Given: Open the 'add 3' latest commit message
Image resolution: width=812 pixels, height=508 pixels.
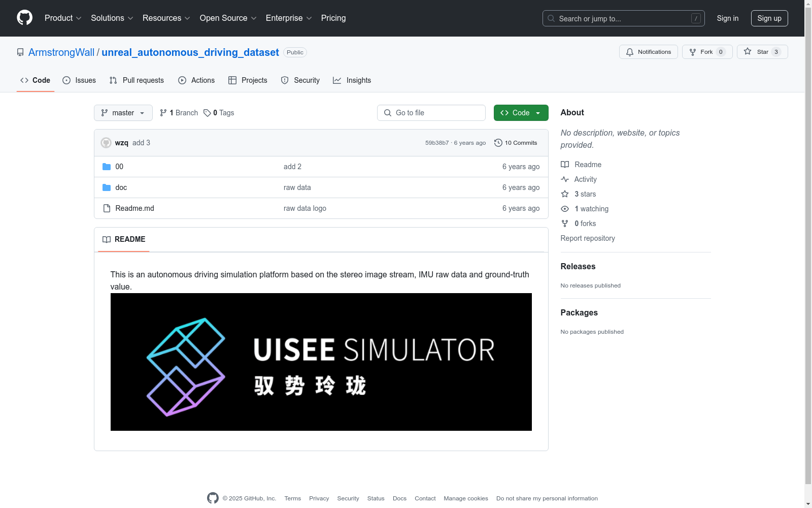Looking at the screenshot, I should tap(141, 143).
